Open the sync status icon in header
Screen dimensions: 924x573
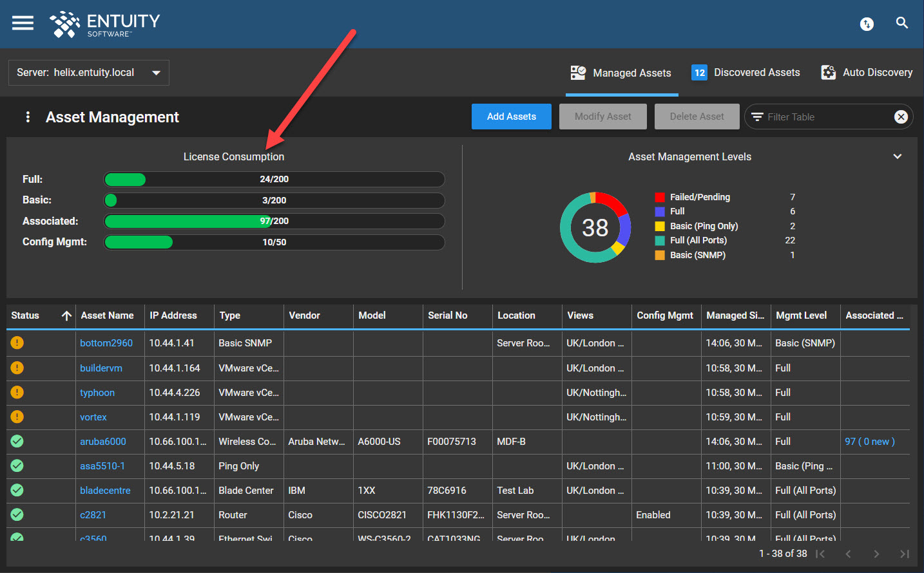pos(867,24)
